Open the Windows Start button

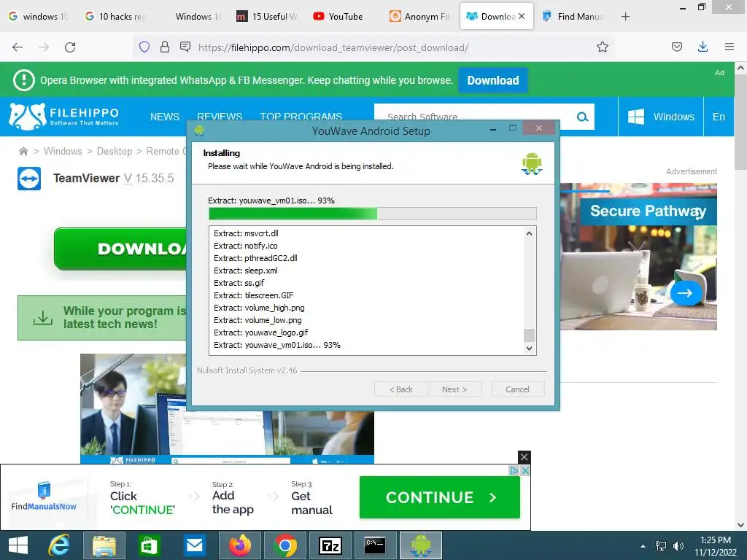pos(18,545)
